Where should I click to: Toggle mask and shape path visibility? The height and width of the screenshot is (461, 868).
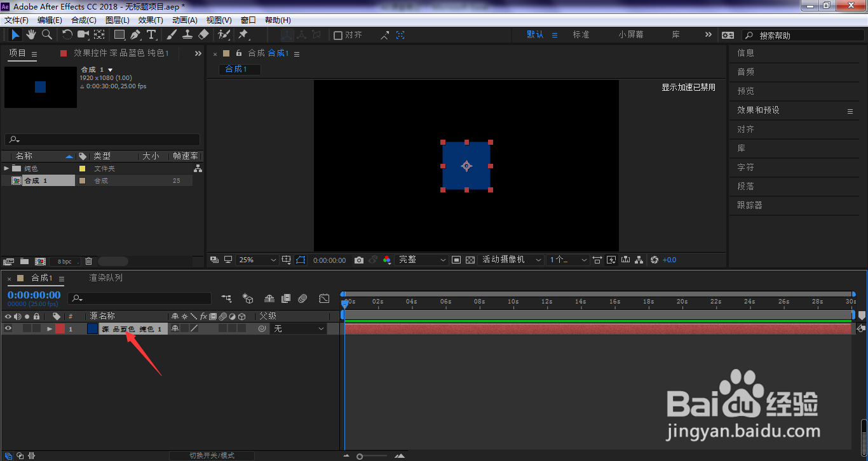tap(301, 260)
